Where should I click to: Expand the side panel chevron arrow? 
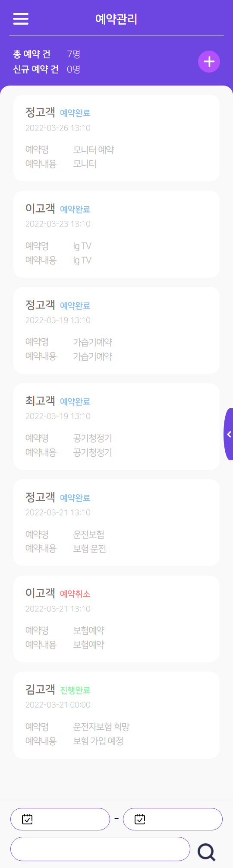click(x=229, y=434)
